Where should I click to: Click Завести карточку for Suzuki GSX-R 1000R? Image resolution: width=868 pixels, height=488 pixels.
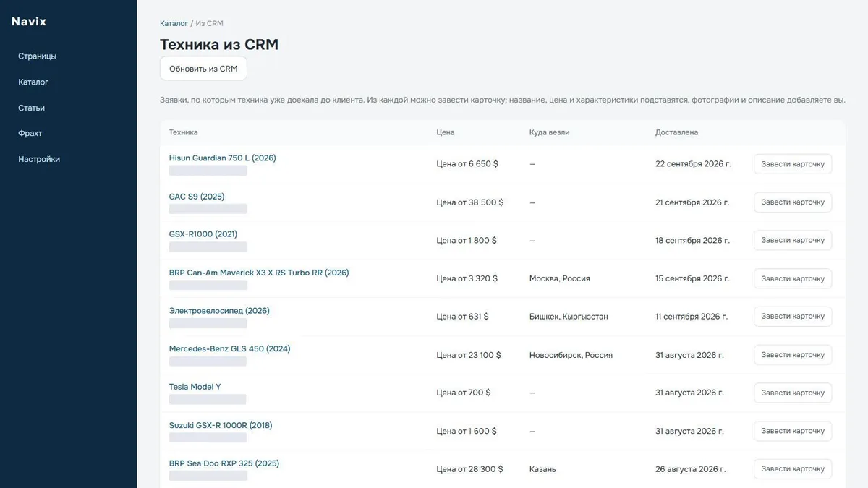(793, 431)
